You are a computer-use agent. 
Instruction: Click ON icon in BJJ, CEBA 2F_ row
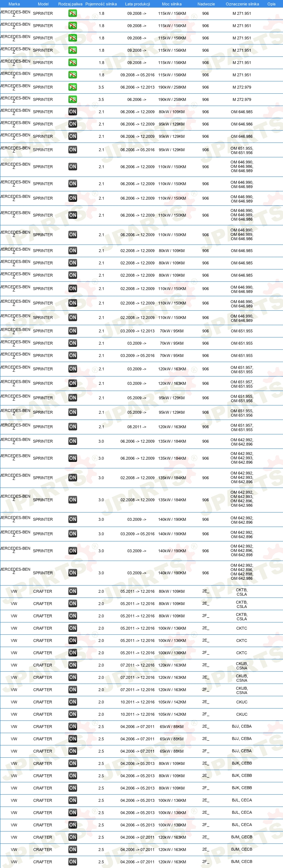coord(72,751)
